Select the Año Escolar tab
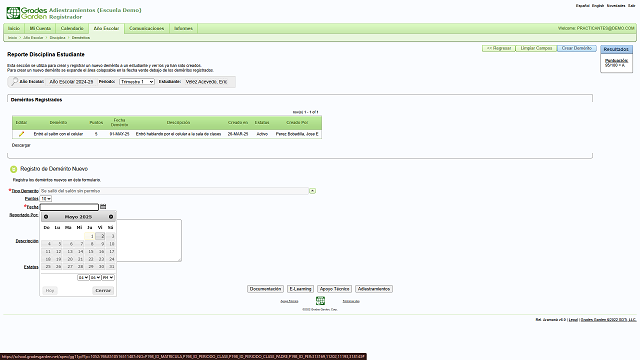The width and height of the screenshot is (640, 360). (x=106, y=29)
